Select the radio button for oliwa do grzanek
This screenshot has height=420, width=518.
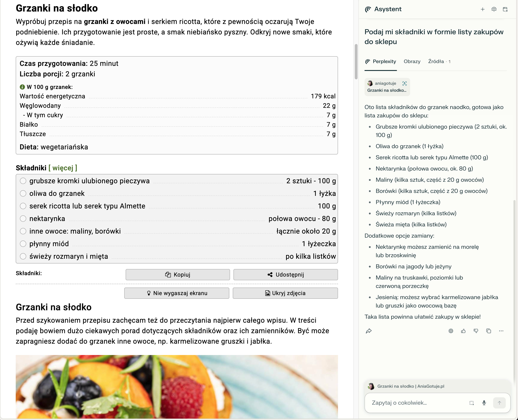coord(23,193)
